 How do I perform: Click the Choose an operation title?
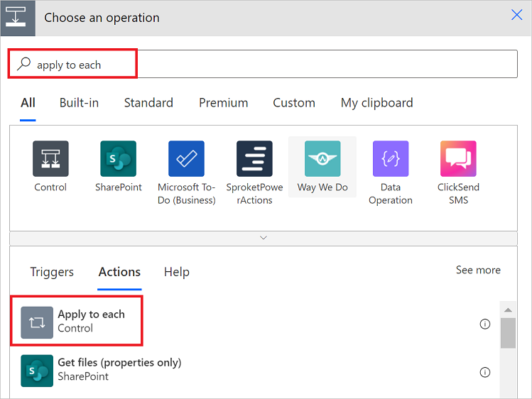[102, 18]
